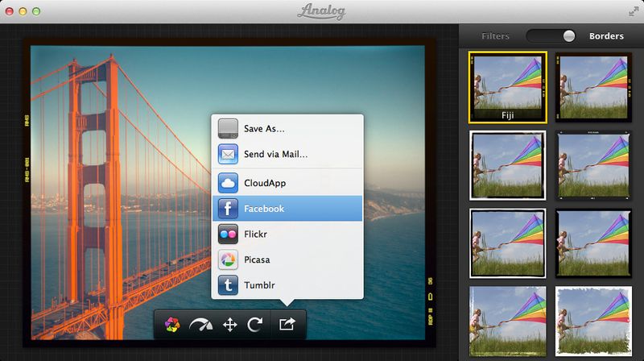Choose the white-framed border, third row left
The image size is (644, 361).
coord(508,243)
